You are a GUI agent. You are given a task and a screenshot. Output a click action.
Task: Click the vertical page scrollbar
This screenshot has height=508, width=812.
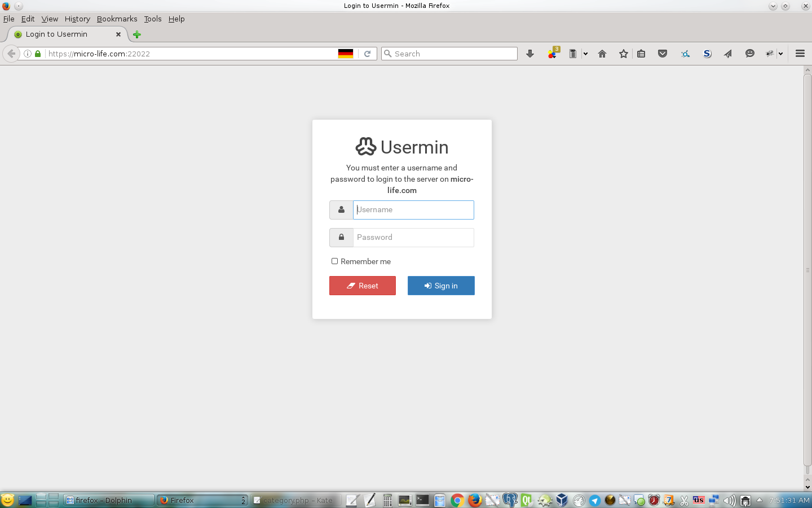click(807, 270)
